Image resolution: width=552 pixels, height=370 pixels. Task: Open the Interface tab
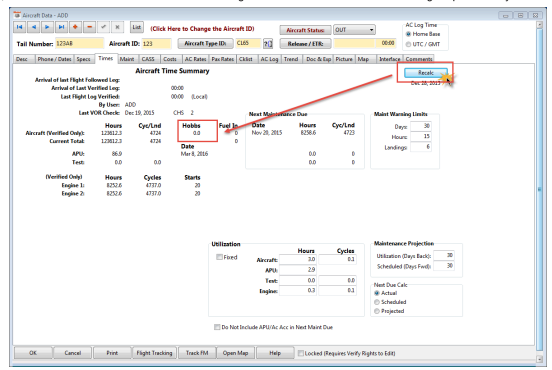coord(390,59)
